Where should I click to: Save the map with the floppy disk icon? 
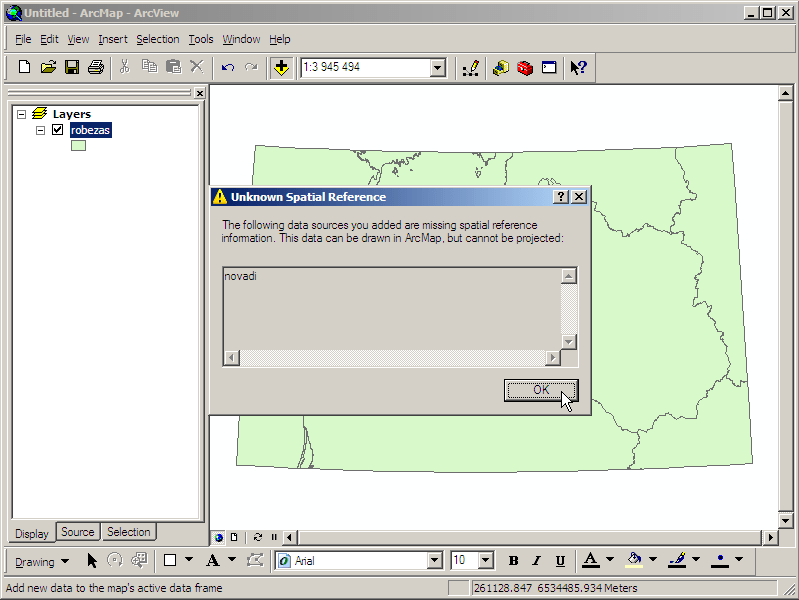pyautogui.click(x=72, y=67)
